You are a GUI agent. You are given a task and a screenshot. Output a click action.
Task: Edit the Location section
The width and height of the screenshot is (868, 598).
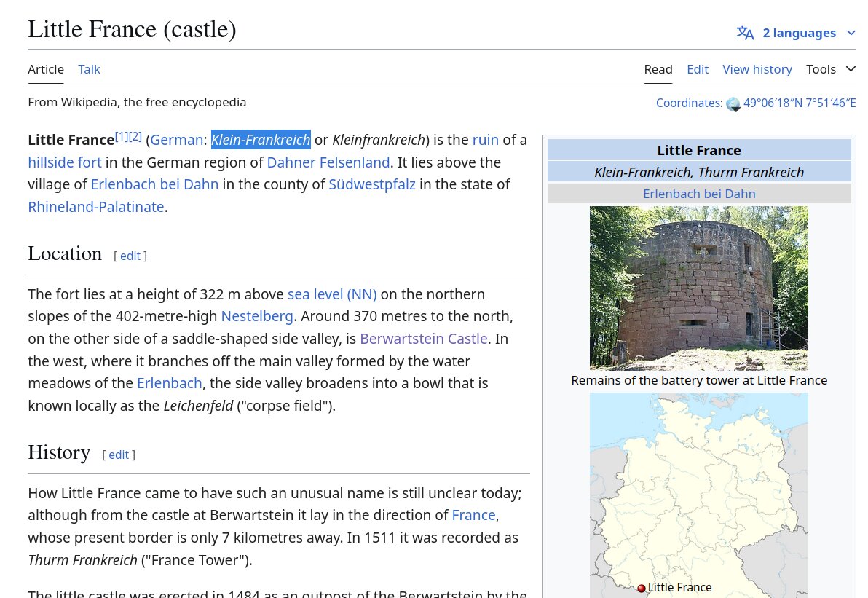click(x=130, y=256)
